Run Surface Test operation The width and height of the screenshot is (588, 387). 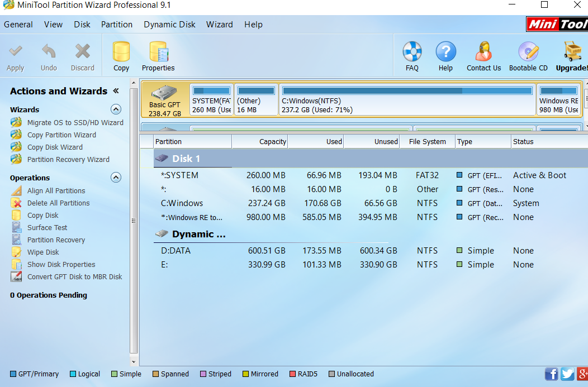coord(47,227)
